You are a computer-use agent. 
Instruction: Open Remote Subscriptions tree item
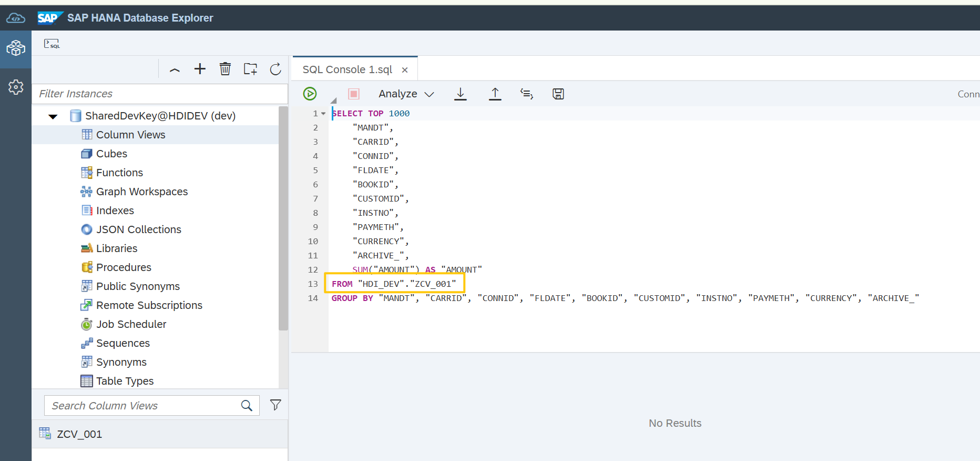pyautogui.click(x=149, y=305)
